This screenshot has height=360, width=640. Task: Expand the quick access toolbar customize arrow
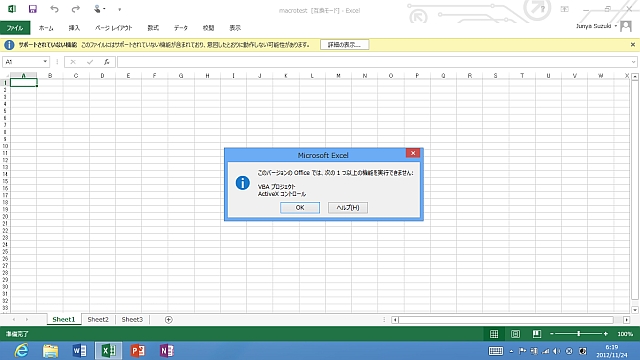120,9
